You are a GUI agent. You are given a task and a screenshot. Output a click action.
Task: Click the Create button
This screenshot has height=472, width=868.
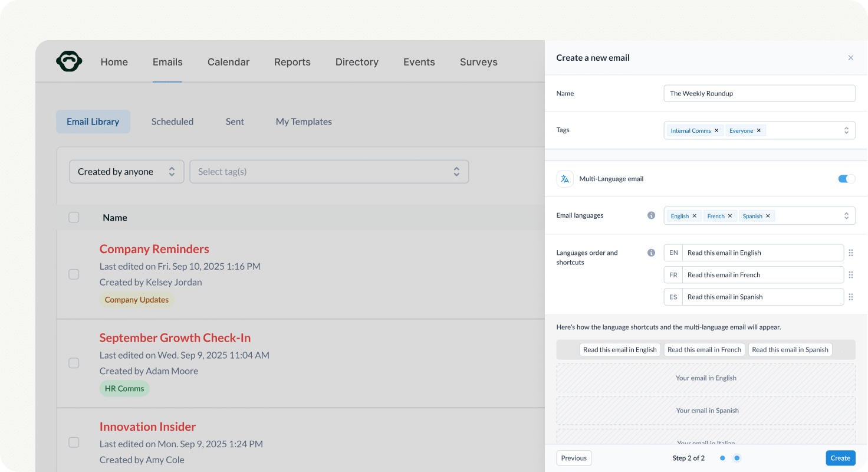(840, 458)
